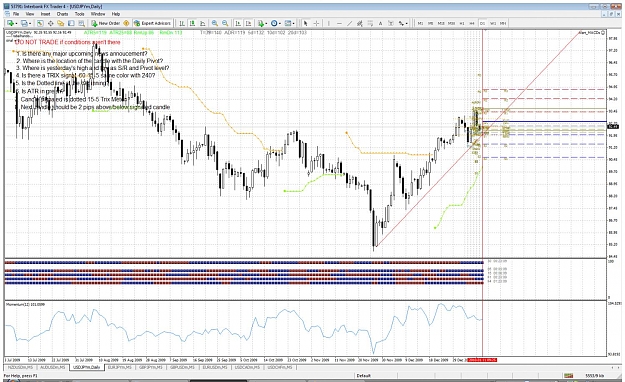625x382 pixels.
Task: Switch to USDCADm,M5 chart tab
Action: (247, 367)
